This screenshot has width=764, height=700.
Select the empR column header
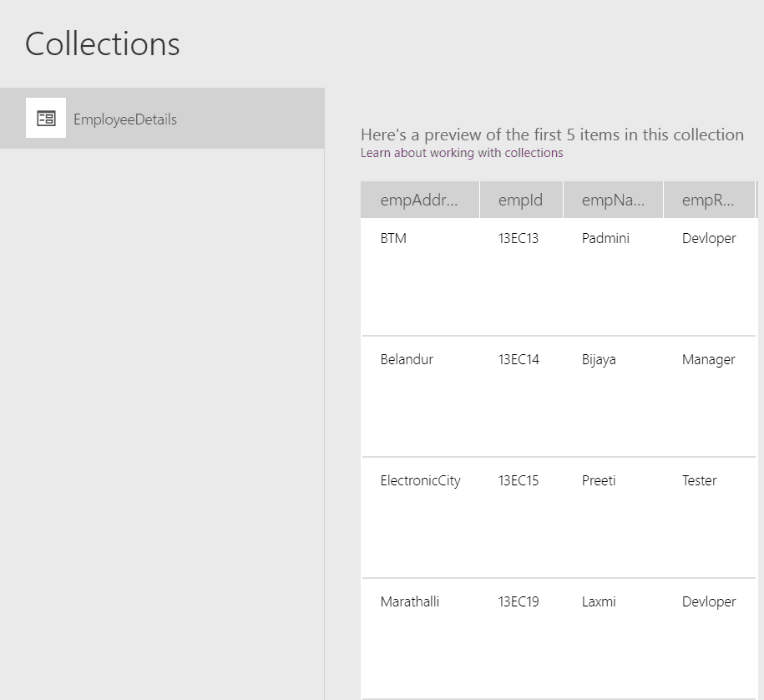(x=709, y=199)
